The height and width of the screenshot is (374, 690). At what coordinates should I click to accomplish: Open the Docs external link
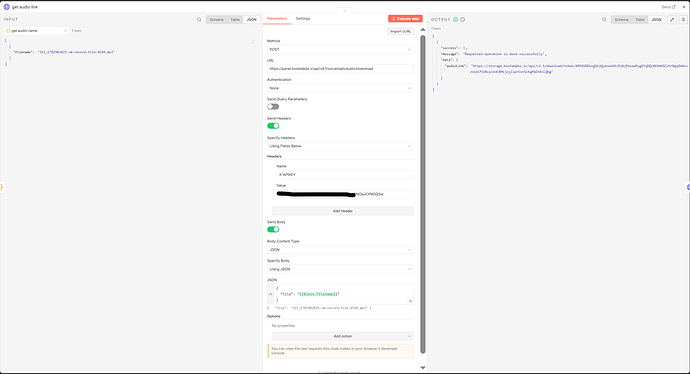tap(668, 7)
